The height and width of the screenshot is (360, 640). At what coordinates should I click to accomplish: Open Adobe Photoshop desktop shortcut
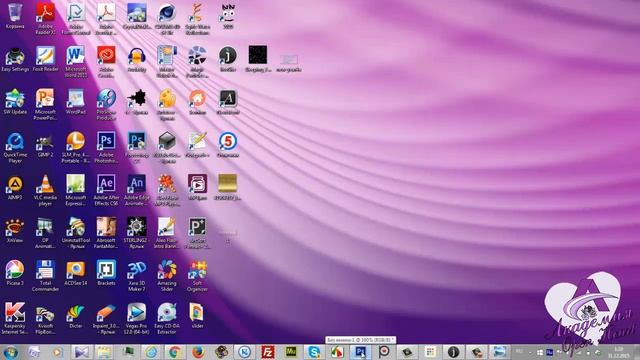coord(106,148)
